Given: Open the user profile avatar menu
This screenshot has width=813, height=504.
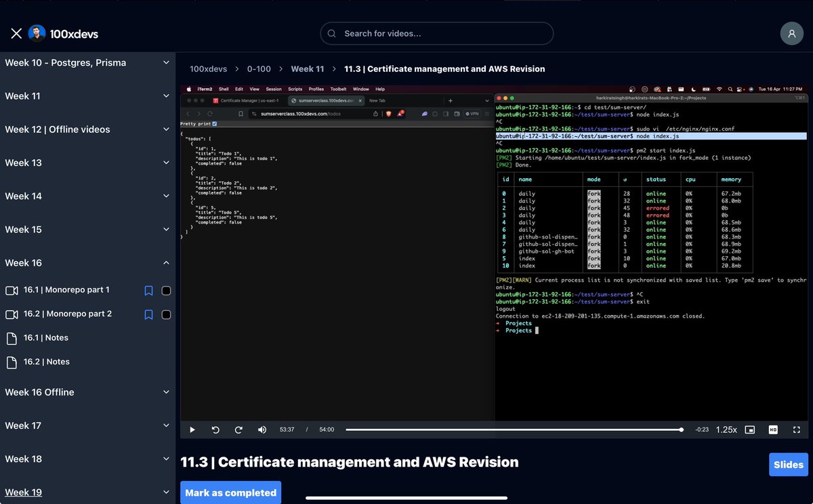Looking at the screenshot, I should 791,33.
